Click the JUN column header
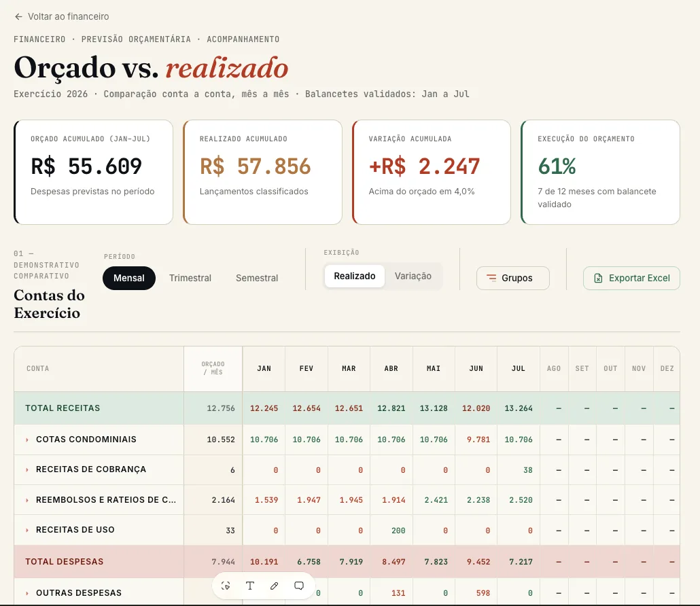 476,369
